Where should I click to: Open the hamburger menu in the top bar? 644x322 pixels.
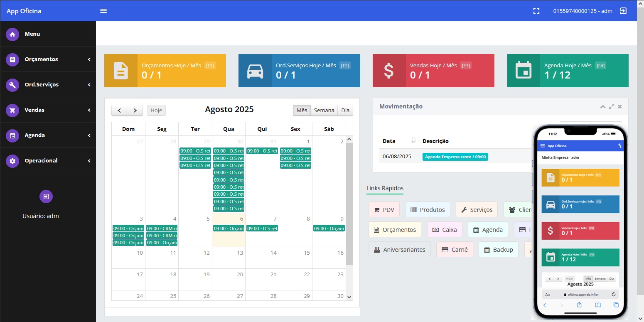coord(103,11)
